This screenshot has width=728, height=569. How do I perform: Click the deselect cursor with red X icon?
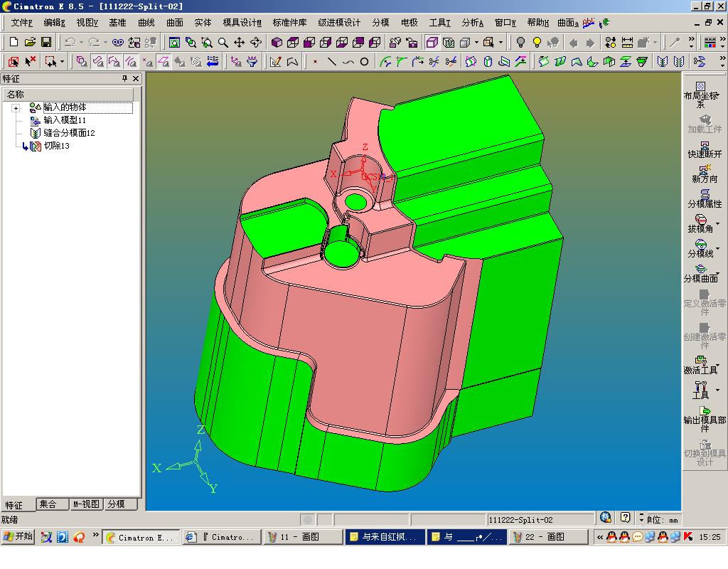point(31,61)
